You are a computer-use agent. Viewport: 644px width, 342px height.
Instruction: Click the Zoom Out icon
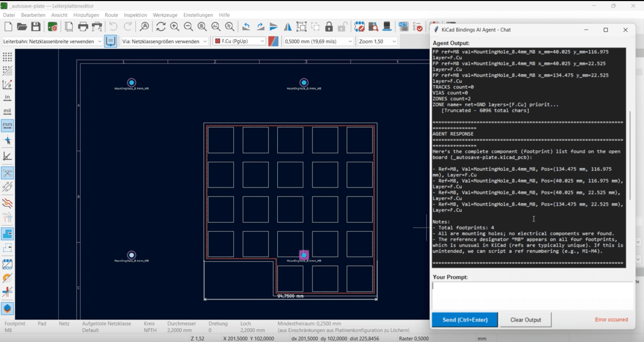(x=188, y=26)
